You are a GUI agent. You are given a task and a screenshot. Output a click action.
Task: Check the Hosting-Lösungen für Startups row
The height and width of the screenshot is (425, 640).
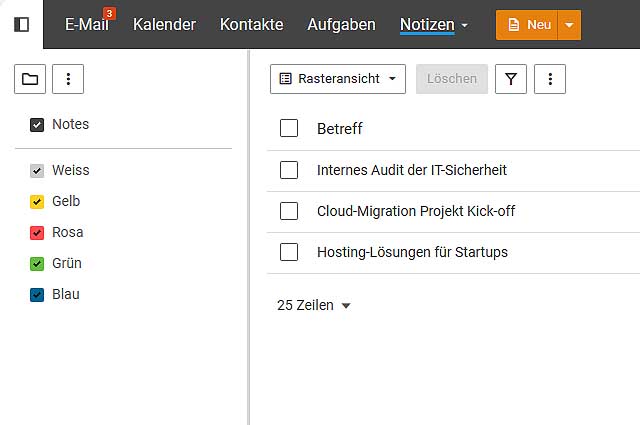[x=289, y=252]
